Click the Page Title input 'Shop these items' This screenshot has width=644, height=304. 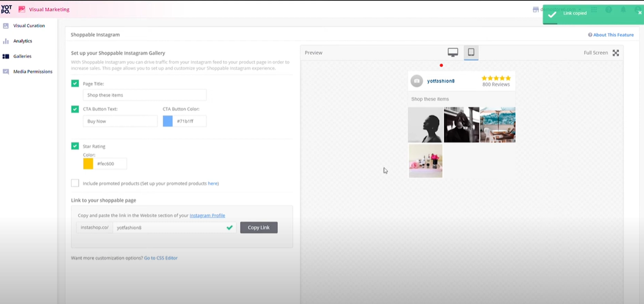[145, 95]
